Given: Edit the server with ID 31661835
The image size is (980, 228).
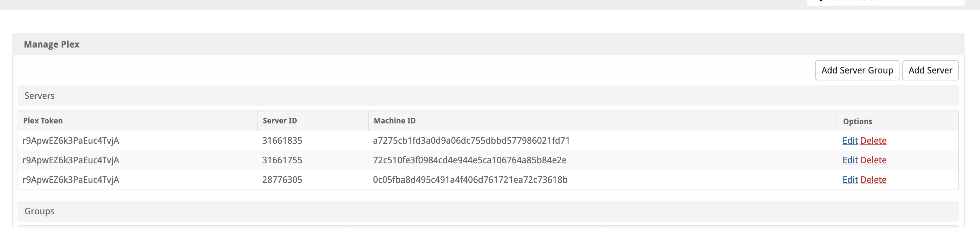Looking at the screenshot, I should coord(850,141).
